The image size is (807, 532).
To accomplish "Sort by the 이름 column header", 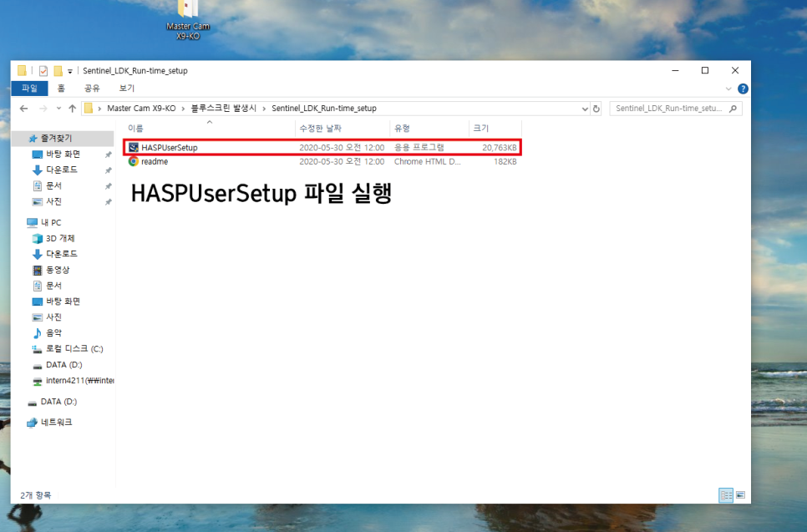I will [209, 128].
